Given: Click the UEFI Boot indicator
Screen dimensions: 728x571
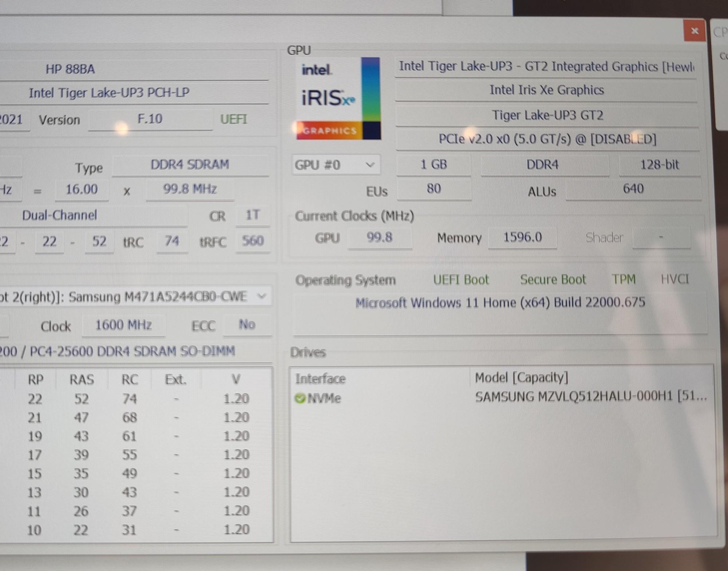Looking at the screenshot, I should tap(461, 280).
